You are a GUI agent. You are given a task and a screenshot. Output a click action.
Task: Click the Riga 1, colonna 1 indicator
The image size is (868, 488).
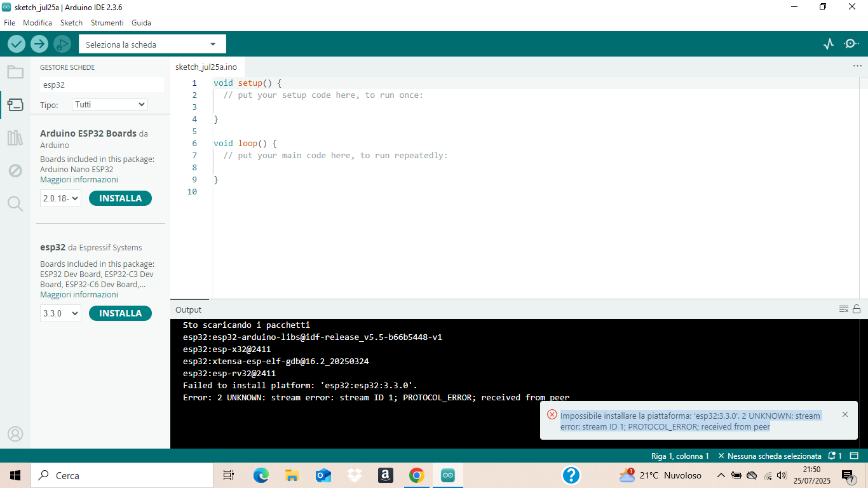(x=680, y=456)
